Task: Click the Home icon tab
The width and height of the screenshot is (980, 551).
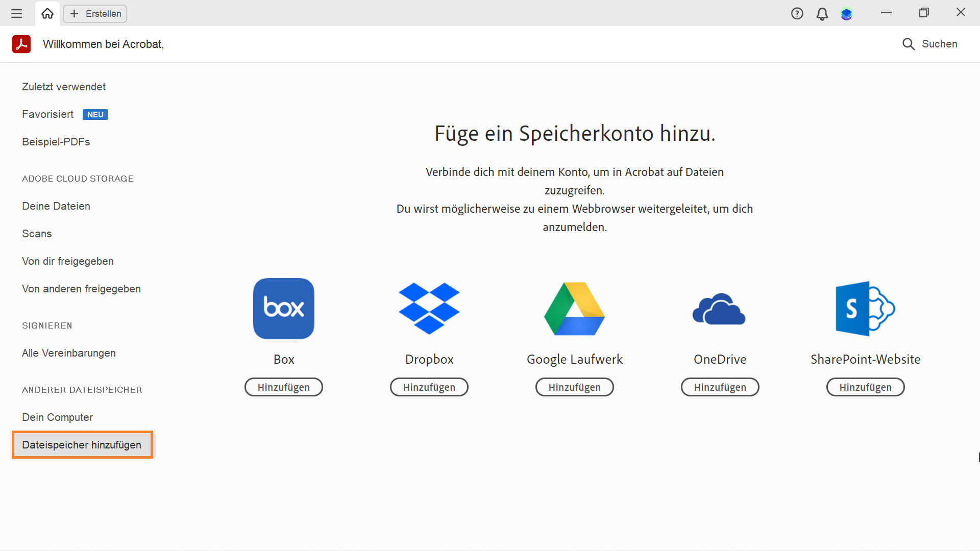Action: pos(47,14)
